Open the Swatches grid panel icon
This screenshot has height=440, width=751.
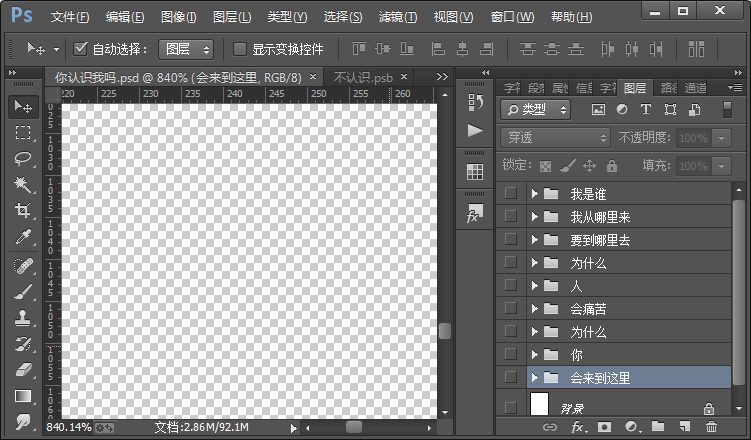(x=475, y=171)
